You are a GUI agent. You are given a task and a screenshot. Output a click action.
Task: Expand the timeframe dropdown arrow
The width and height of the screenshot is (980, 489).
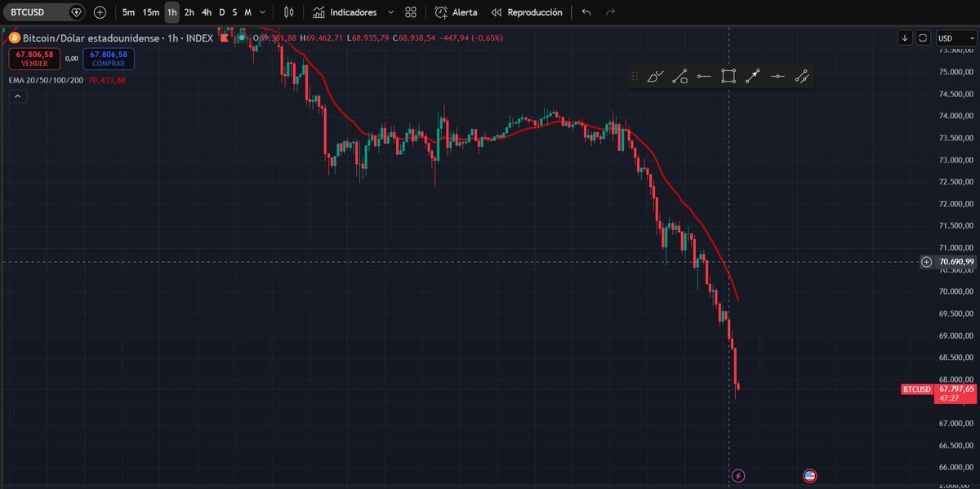coord(261,12)
